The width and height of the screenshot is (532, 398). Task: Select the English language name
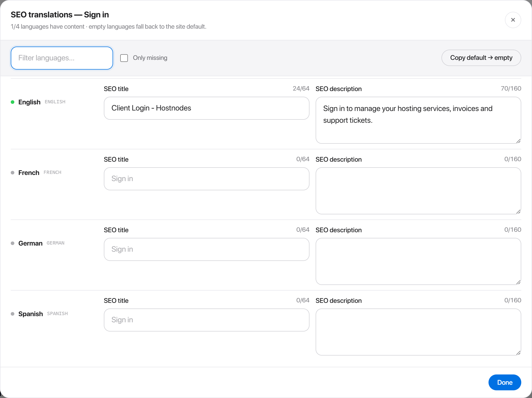coord(29,102)
